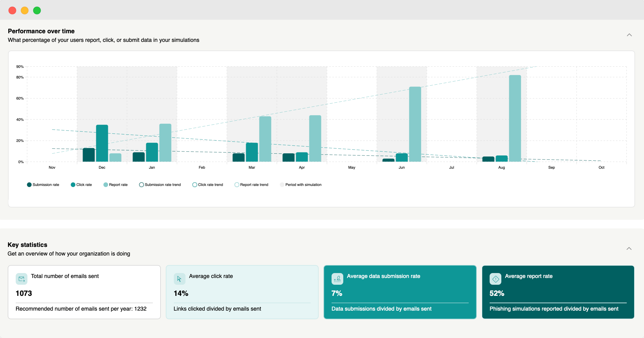Collapse the Performance over time section
The image size is (644, 338).
click(x=629, y=35)
